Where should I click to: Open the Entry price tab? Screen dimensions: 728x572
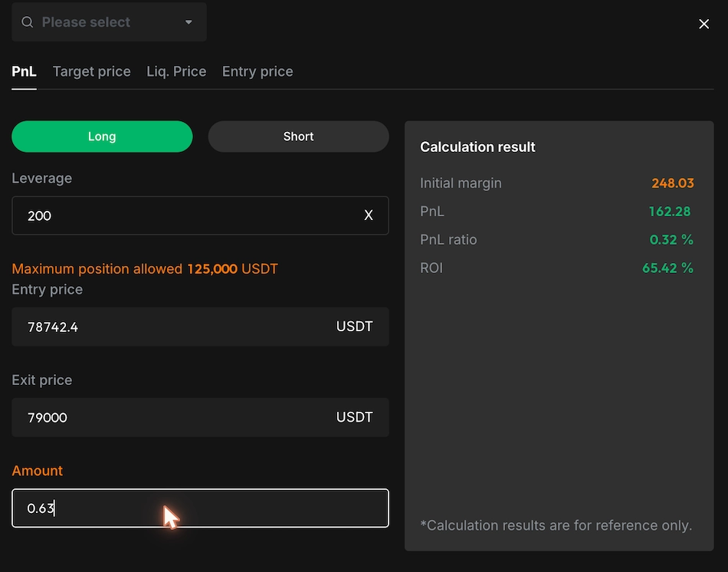(257, 71)
